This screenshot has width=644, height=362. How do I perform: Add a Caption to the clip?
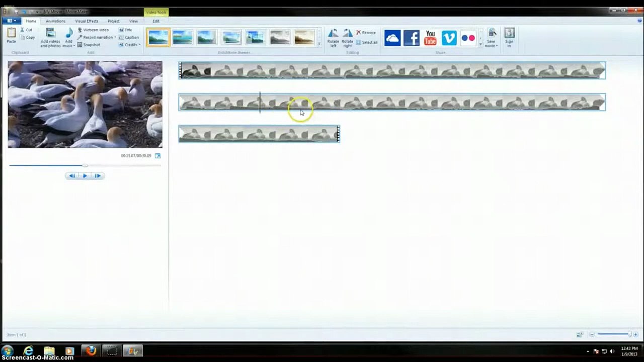129,37
